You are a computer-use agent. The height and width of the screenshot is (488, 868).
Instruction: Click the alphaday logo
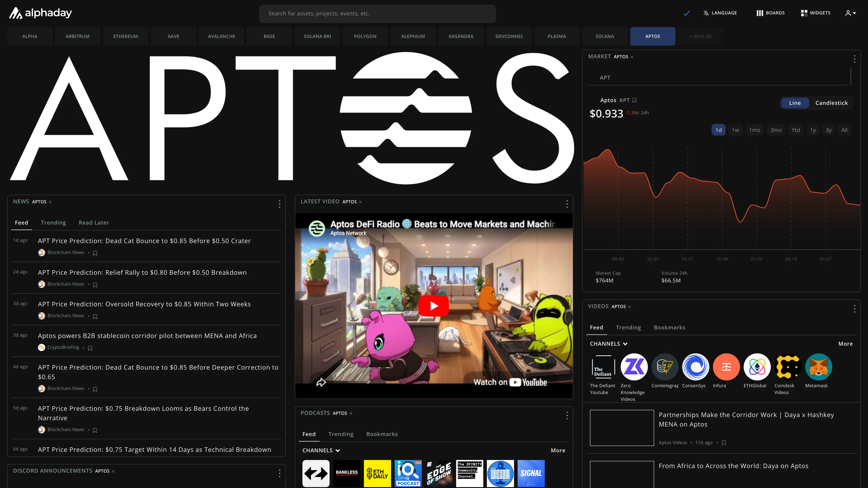(x=40, y=13)
